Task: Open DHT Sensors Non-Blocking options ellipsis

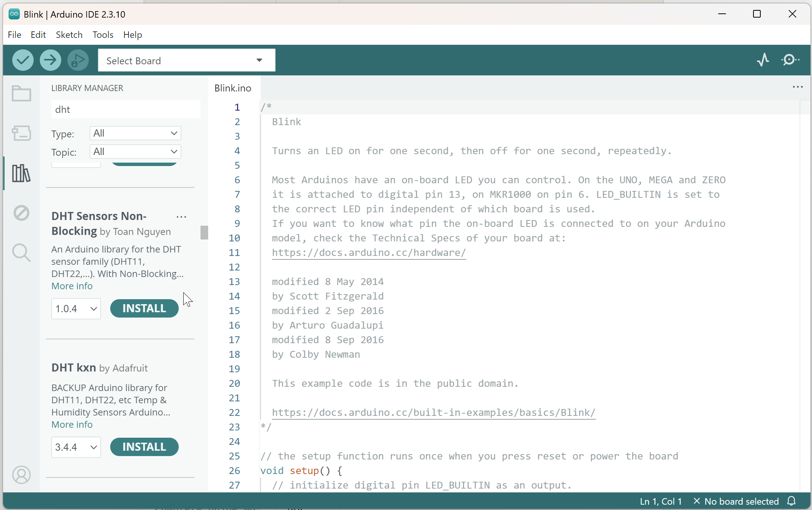Action: tap(181, 217)
